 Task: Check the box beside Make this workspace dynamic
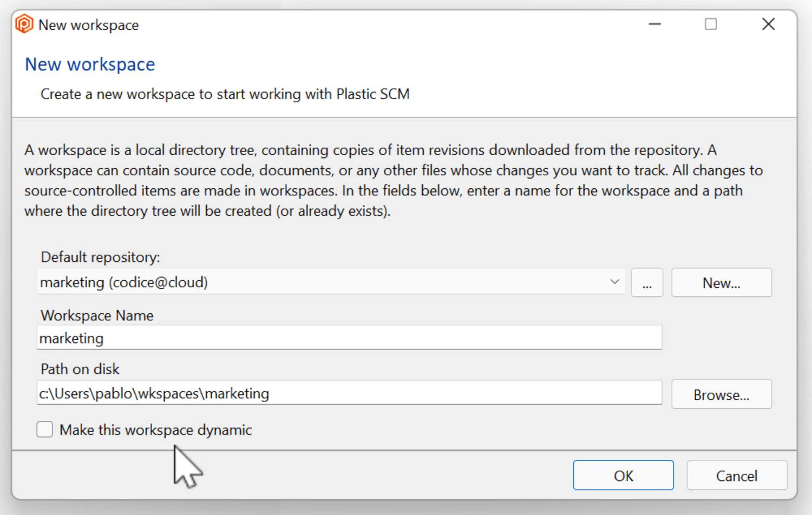44,429
